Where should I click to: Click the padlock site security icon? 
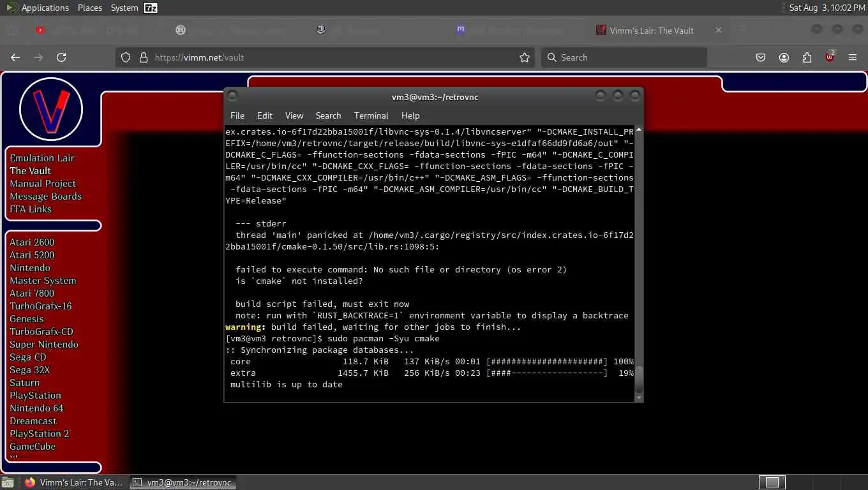coord(143,57)
